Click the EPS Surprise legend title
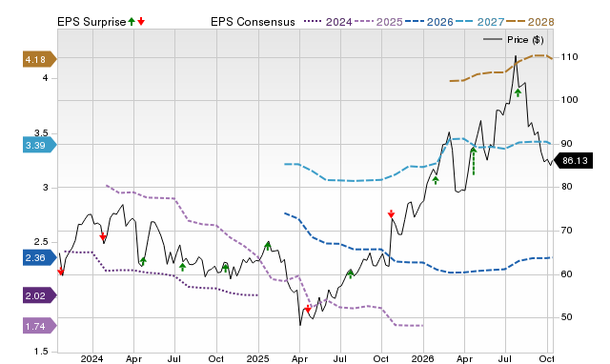The height and width of the screenshot is (364, 610). coord(91,22)
